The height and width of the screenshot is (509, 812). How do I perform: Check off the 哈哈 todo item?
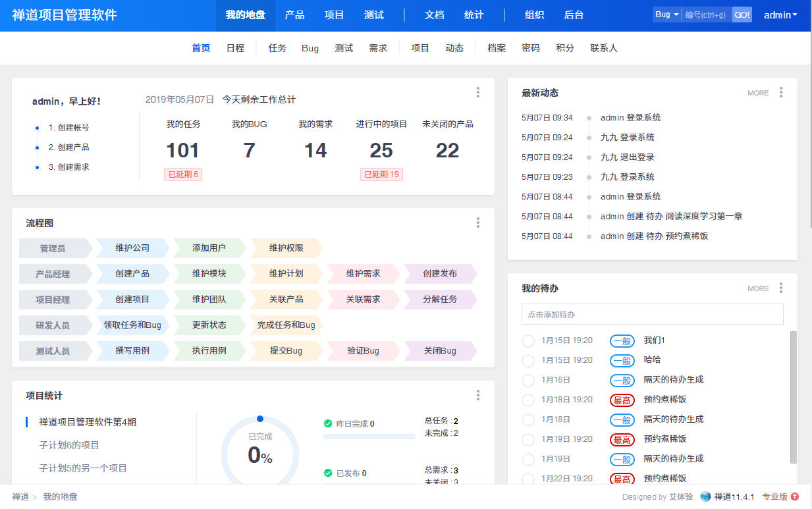tap(528, 361)
